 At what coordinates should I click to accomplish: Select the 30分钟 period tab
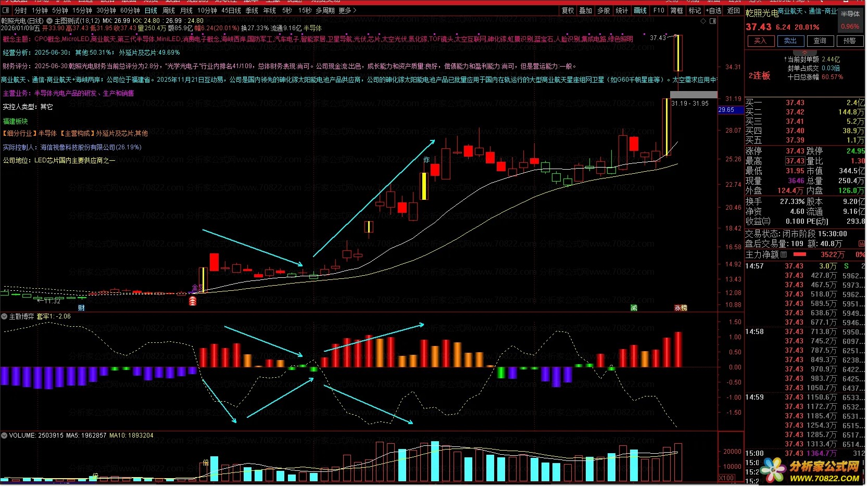106,10
